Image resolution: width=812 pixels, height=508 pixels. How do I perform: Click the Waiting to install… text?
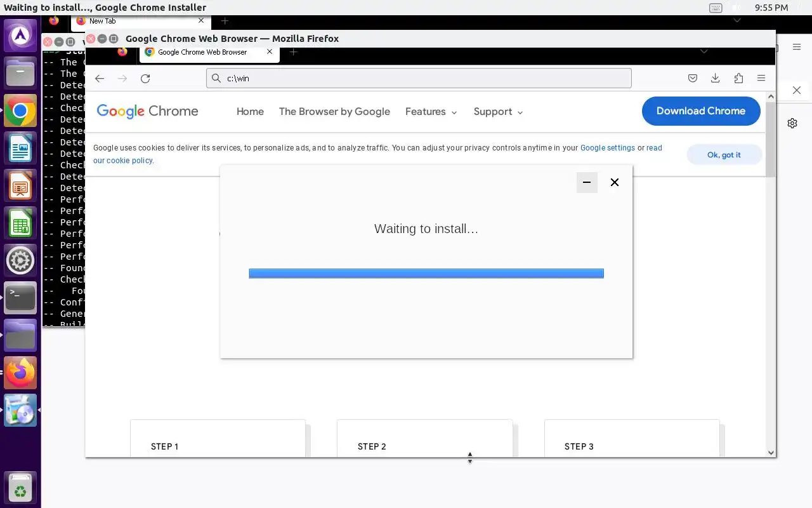point(426,229)
